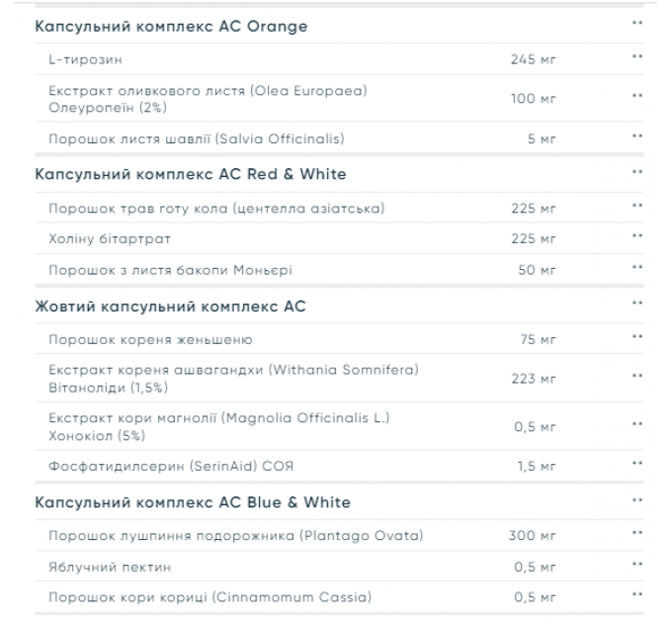Click asterisks beside Порошок лушпиння подорожника

pyautogui.click(x=637, y=533)
